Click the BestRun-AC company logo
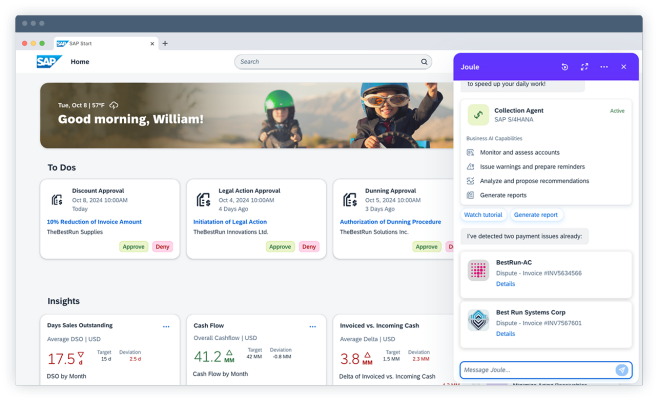This screenshot has height=400, width=658. (478, 271)
